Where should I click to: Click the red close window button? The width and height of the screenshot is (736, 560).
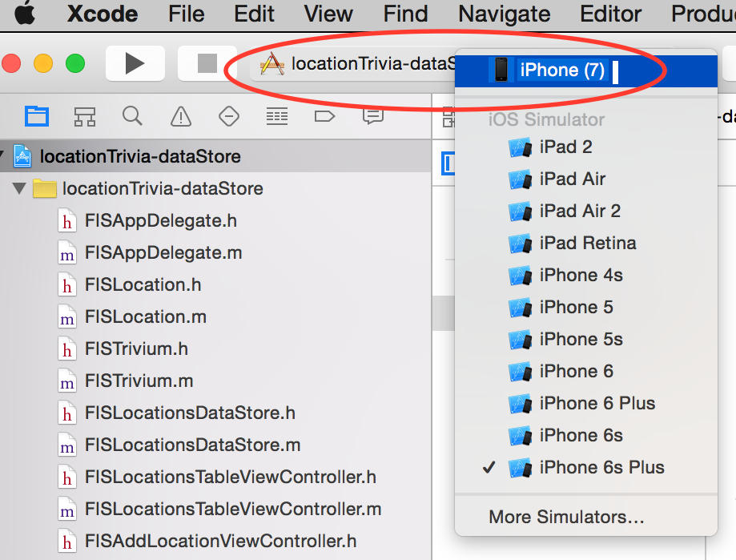click(x=11, y=63)
